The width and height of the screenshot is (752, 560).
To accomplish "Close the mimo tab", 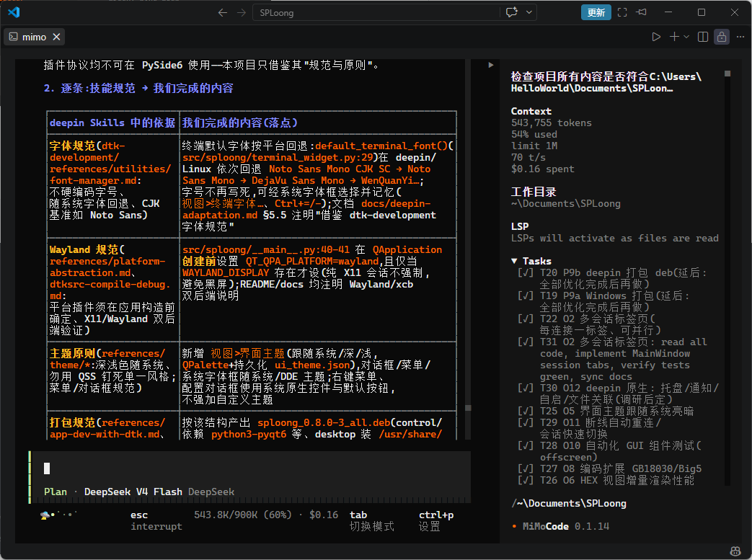I will point(56,37).
